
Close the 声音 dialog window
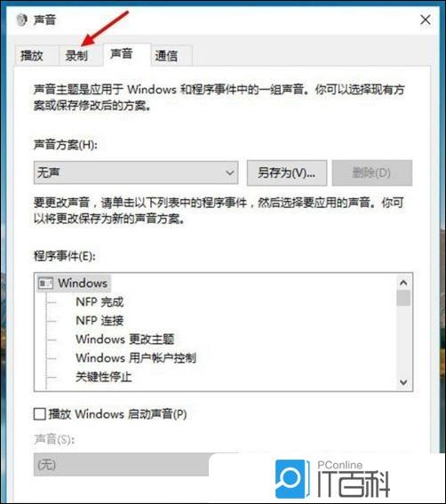coord(426,20)
